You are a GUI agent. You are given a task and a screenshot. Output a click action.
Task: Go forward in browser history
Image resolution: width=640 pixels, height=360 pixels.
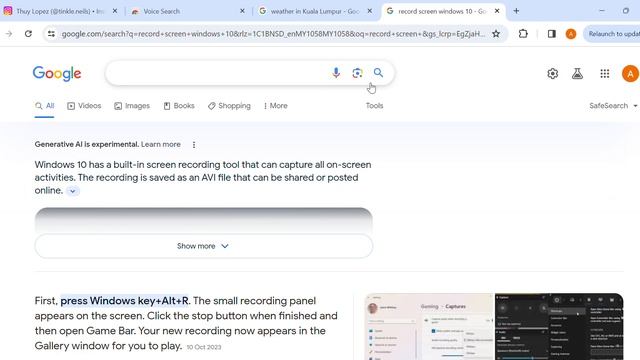9,34
